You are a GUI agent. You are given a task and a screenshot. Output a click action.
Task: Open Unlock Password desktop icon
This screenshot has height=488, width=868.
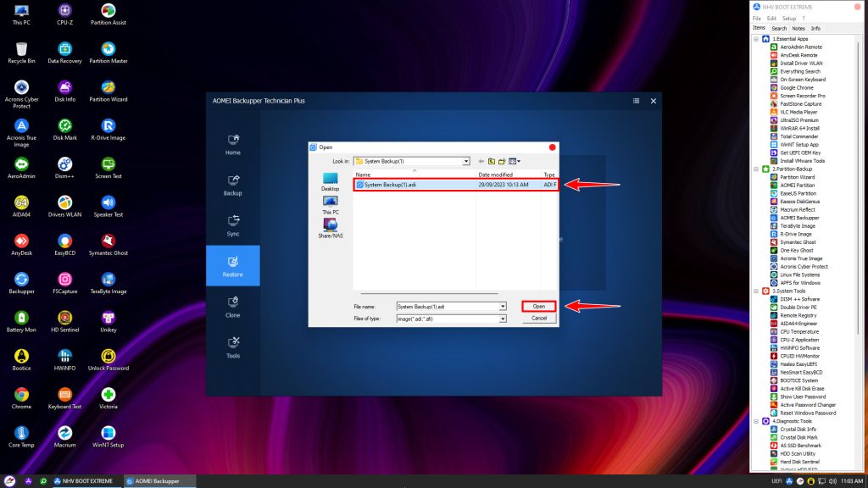coord(108,360)
